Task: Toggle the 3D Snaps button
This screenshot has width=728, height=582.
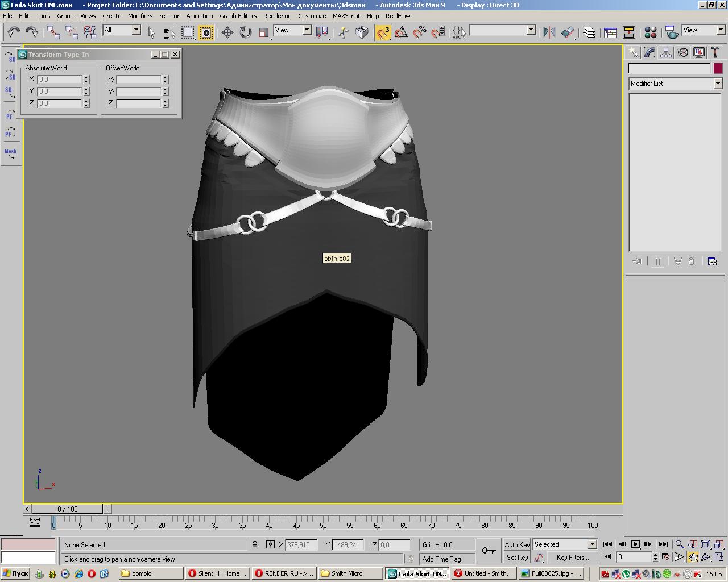Action: (x=383, y=32)
